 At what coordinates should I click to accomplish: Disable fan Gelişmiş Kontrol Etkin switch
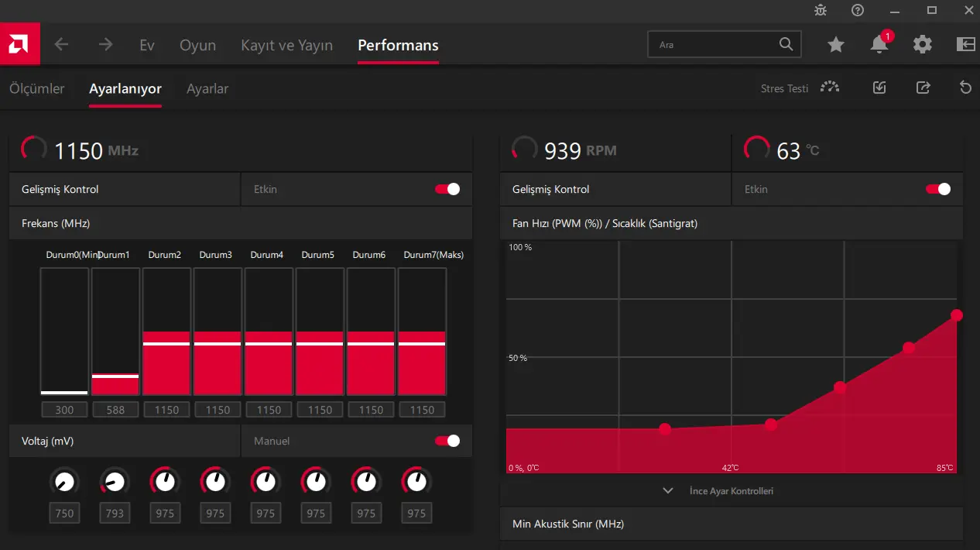pos(938,189)
